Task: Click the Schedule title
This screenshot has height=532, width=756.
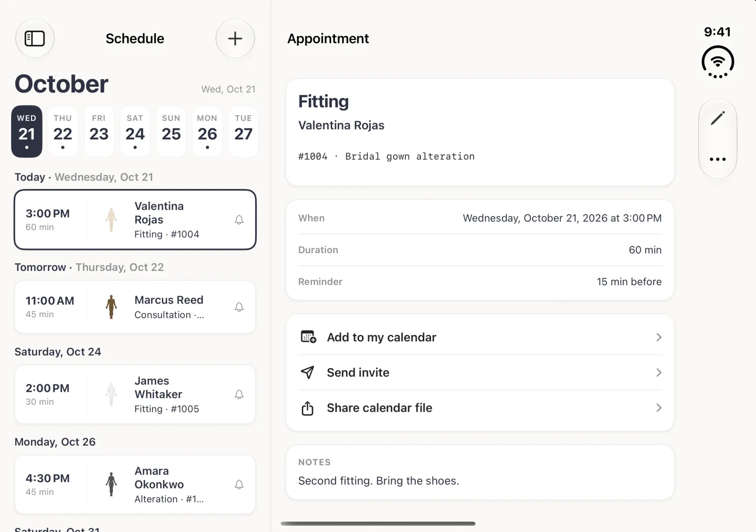Action: coord(135,38)
